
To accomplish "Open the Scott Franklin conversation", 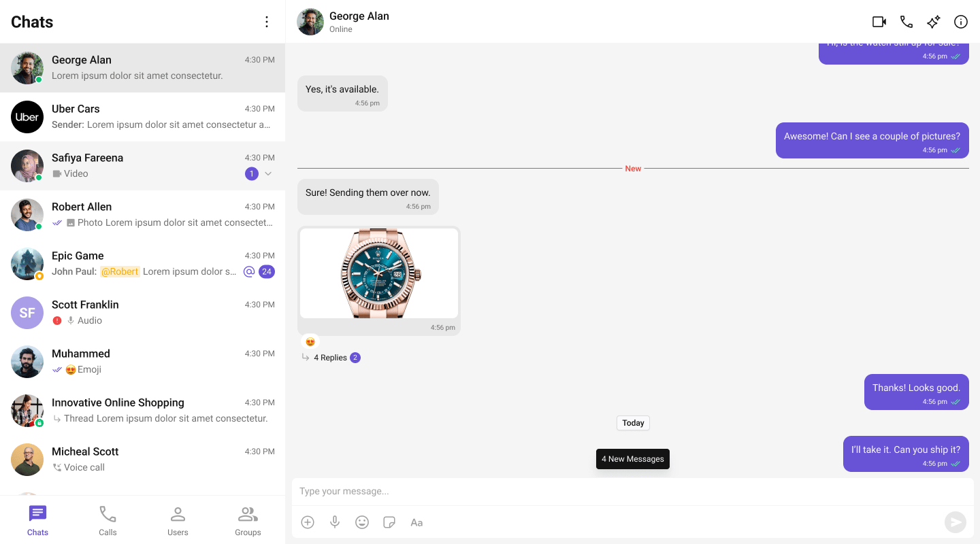I will [x=143, y=313].
